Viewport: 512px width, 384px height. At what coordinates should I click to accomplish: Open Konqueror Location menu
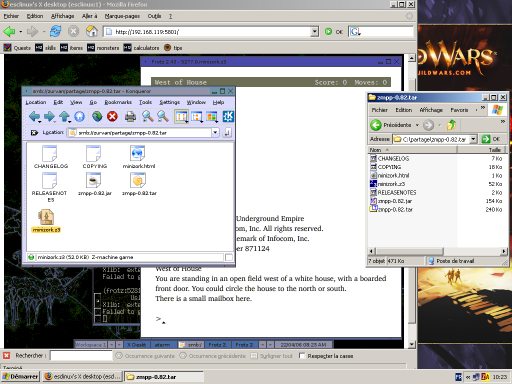coord(36,102)
